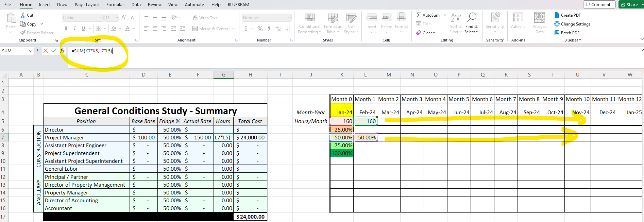
Task: Click the Insert Function fx icon
Action: 62,51
